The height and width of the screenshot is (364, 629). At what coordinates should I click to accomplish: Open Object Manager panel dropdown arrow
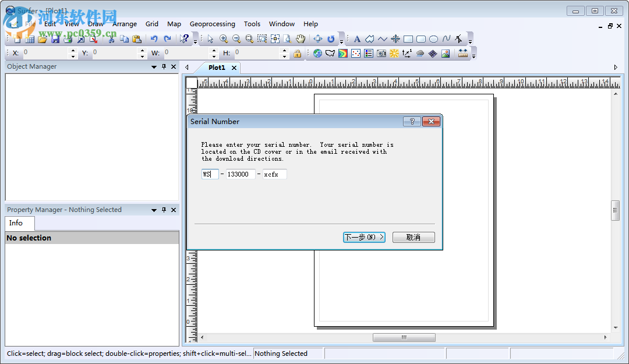[x=154, y=67]
